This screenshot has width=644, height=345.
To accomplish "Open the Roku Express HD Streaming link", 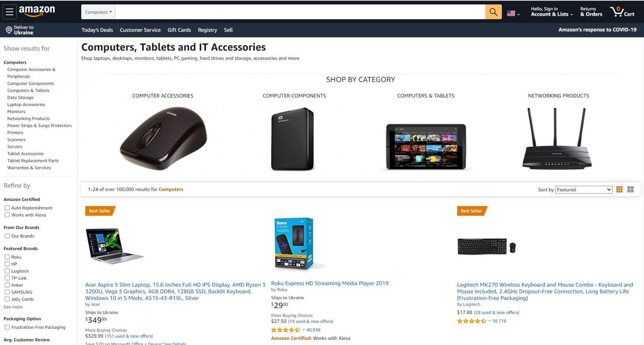I will pyautogui.click(x=330, y=283).
